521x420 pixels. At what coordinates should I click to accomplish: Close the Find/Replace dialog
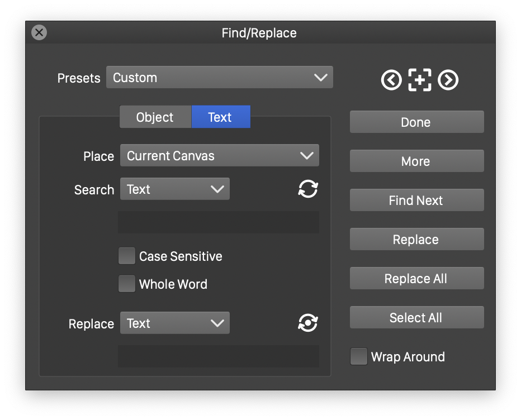[39, 33]
